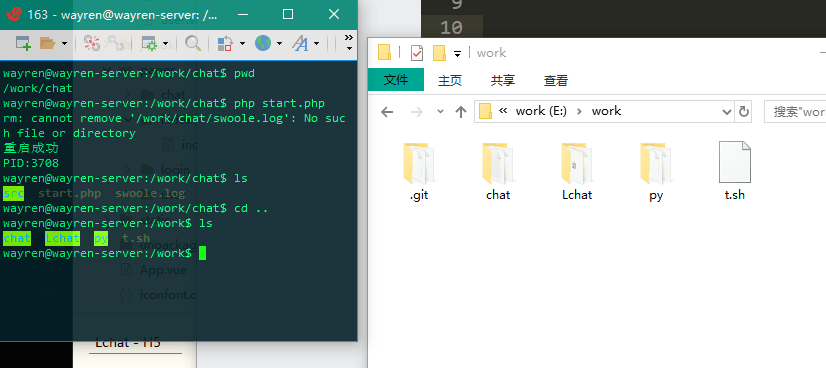This screenshot has height=368, width=826.
Task: Click the Find magnifier icon in Xshell
Action: tap(193, 43)
